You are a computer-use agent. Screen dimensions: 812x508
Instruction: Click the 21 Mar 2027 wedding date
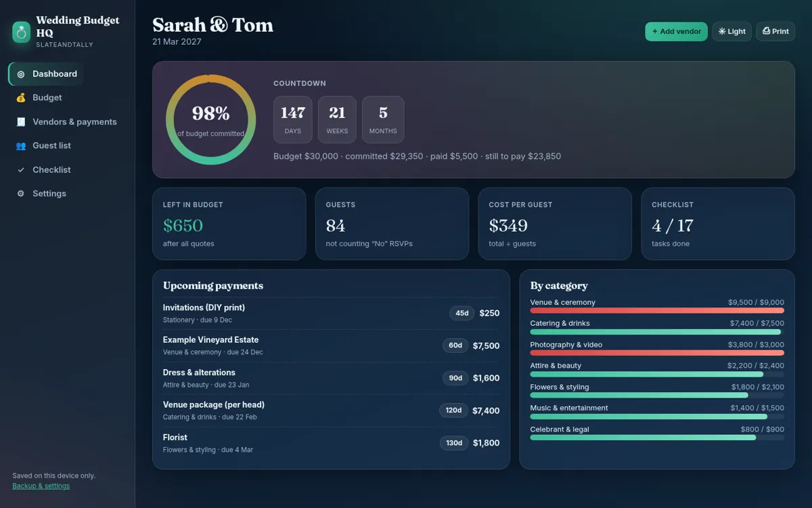(177, 42)
